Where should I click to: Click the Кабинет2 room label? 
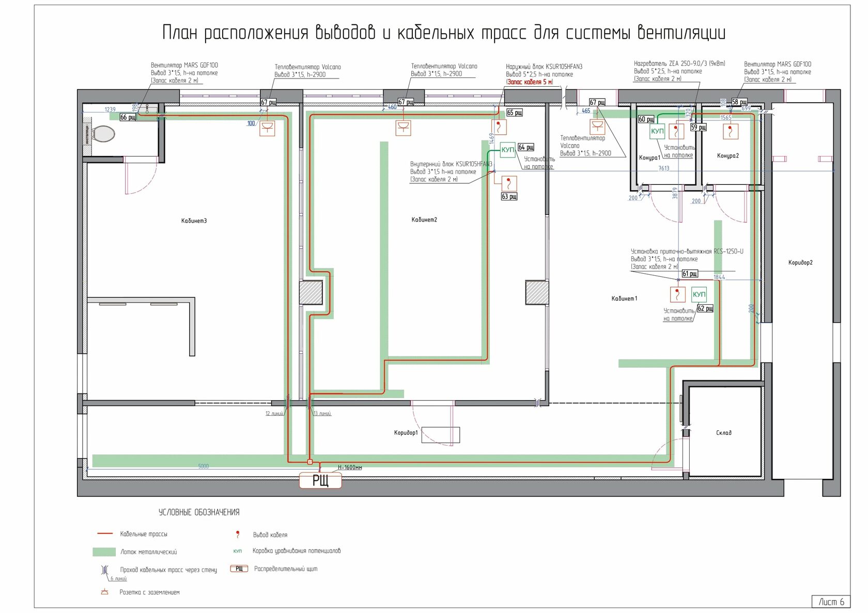(424, 219)
